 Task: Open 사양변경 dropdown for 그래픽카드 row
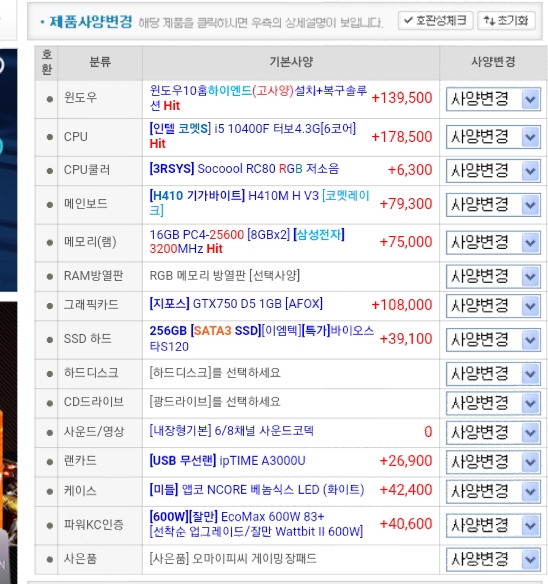point(493,306)
